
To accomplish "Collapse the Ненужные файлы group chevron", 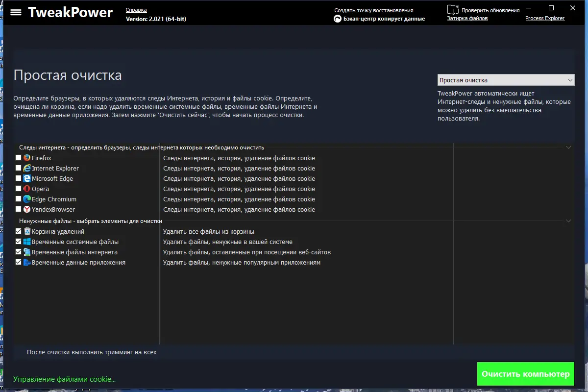I will [x=568, y=221].
